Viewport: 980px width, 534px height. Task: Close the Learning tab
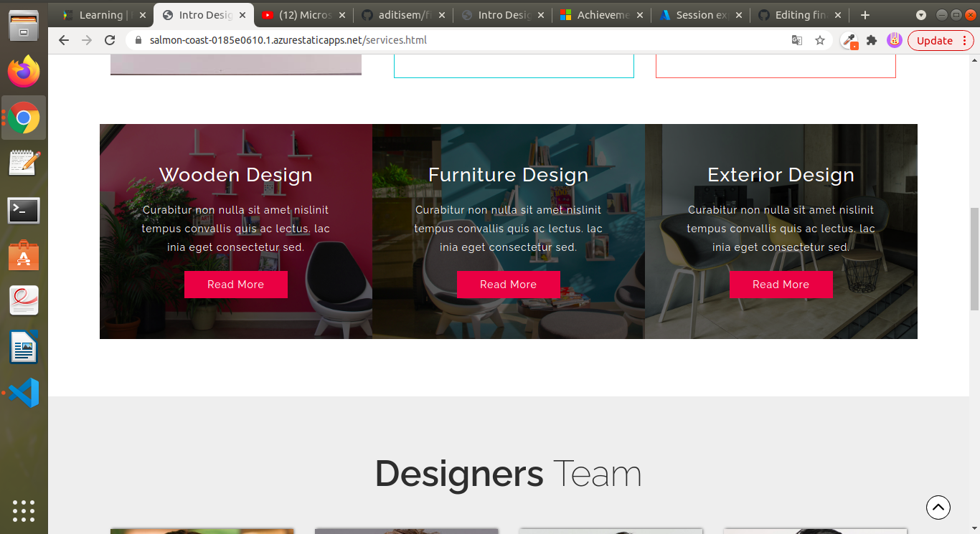click(x=142, y=15)
